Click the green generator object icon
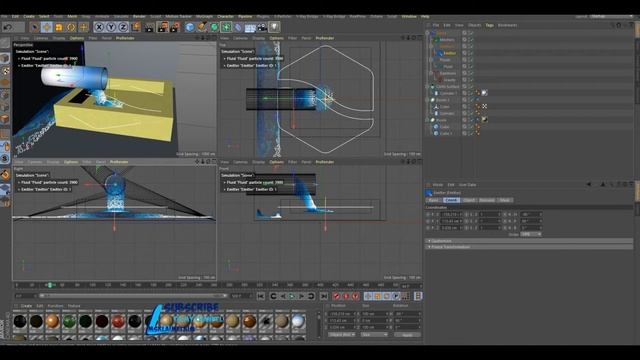Screen dimensions: 640x360 (214, 27)
